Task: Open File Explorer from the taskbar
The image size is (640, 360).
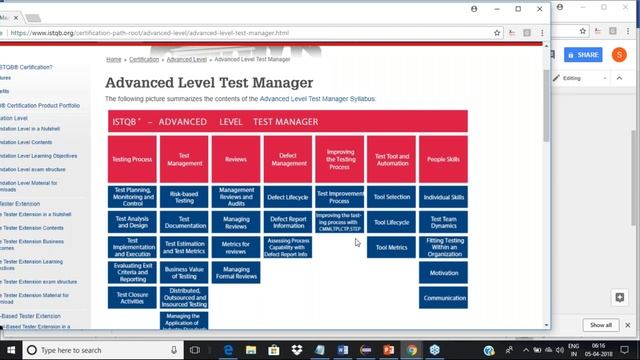Action: [x=251, y=350]
